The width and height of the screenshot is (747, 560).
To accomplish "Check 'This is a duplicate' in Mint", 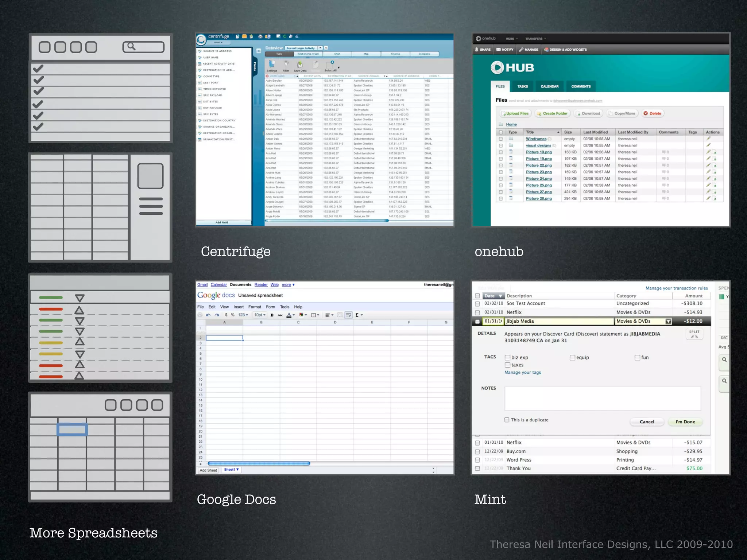I will [x=507, y=420].
